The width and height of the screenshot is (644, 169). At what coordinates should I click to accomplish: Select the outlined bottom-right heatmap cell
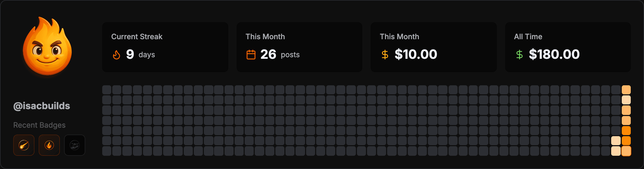(626, 151)
